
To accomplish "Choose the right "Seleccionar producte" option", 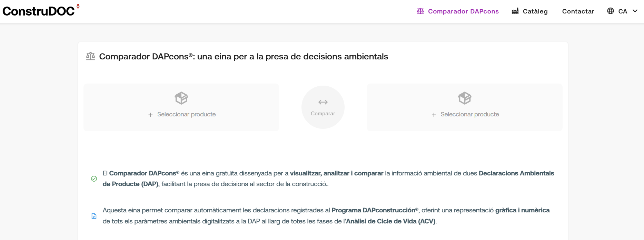I will 469,114.
